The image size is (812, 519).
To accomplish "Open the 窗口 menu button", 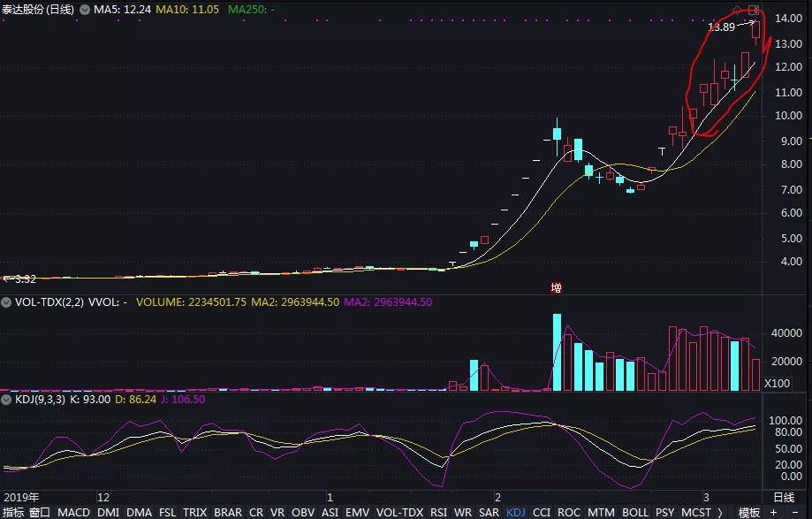I will tap(40, 512).
